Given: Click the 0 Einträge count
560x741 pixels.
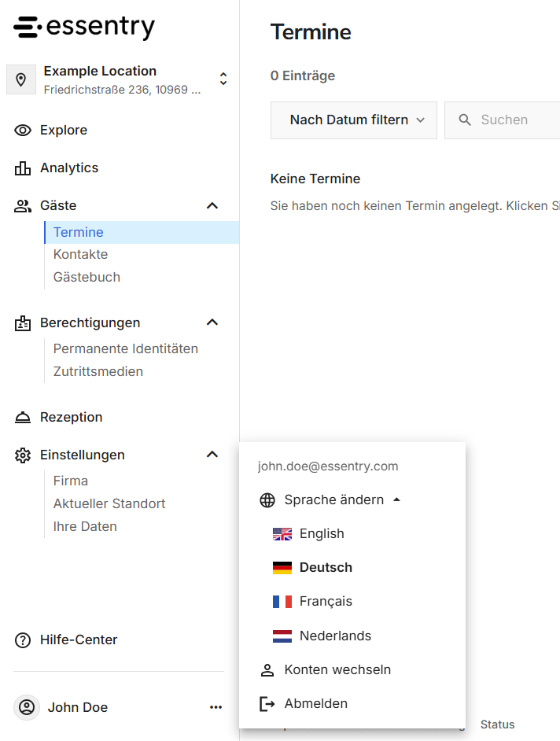Looking at the screenshot, I should [x=303, y=76].
